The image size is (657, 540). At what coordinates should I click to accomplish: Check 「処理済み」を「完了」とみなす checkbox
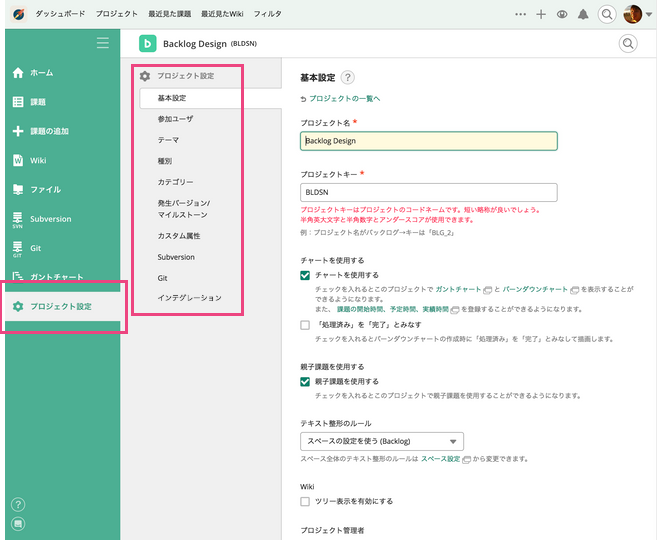305,325
